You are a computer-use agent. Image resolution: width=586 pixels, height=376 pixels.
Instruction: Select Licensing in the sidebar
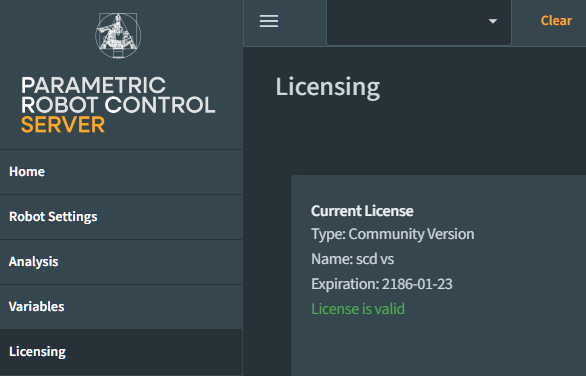click(121, 352)
